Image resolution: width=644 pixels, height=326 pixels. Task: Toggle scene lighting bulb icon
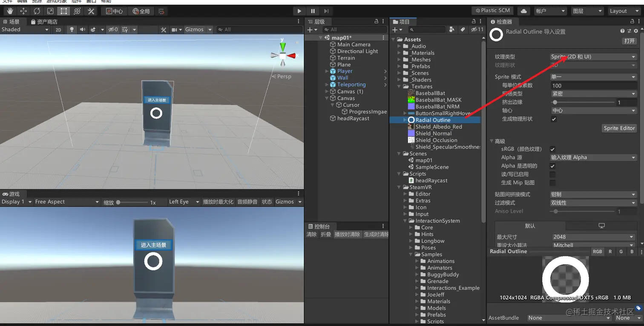click(72, 29)
